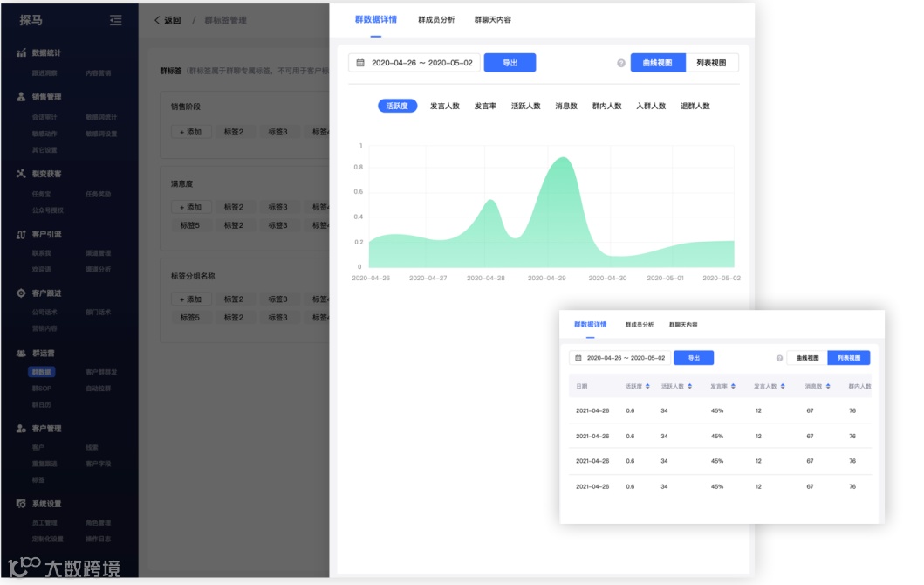The image size is (924, 585).
Task: Select the 退群人数 metric above chart
Action: [695, 107]
